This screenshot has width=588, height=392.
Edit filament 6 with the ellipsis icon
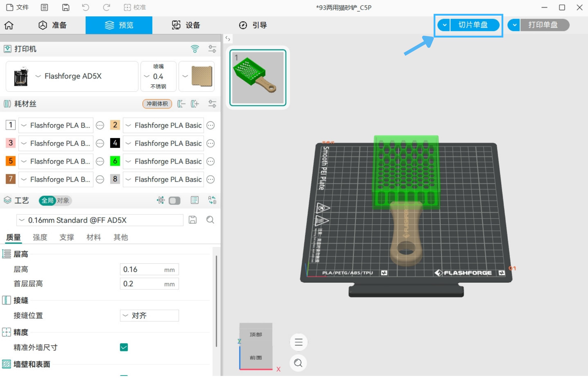(211, 161)
